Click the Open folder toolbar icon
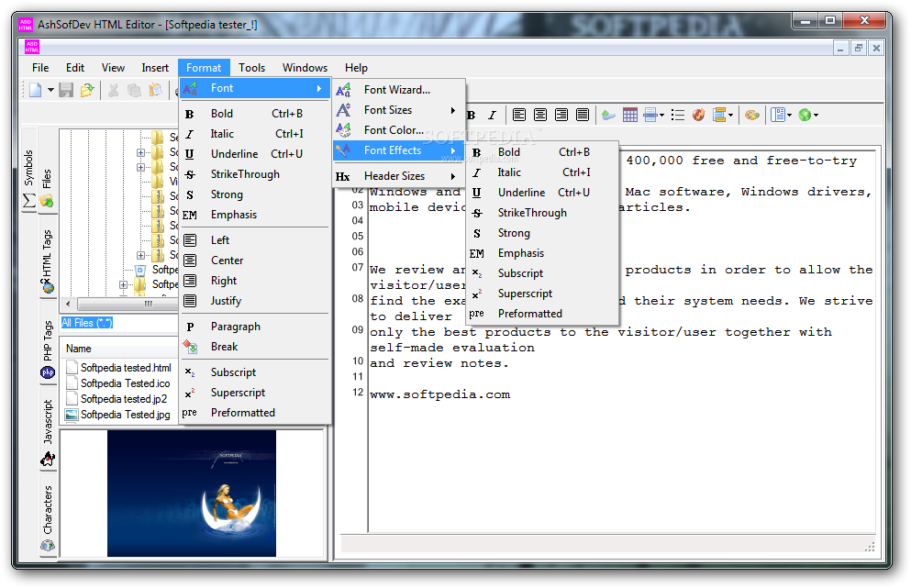Viewport: 911px width, 588px height. click(87, 90)
